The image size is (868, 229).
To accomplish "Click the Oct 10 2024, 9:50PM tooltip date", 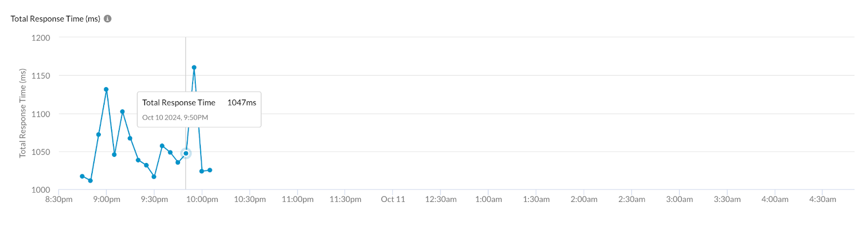I will (x=175, y=117).
